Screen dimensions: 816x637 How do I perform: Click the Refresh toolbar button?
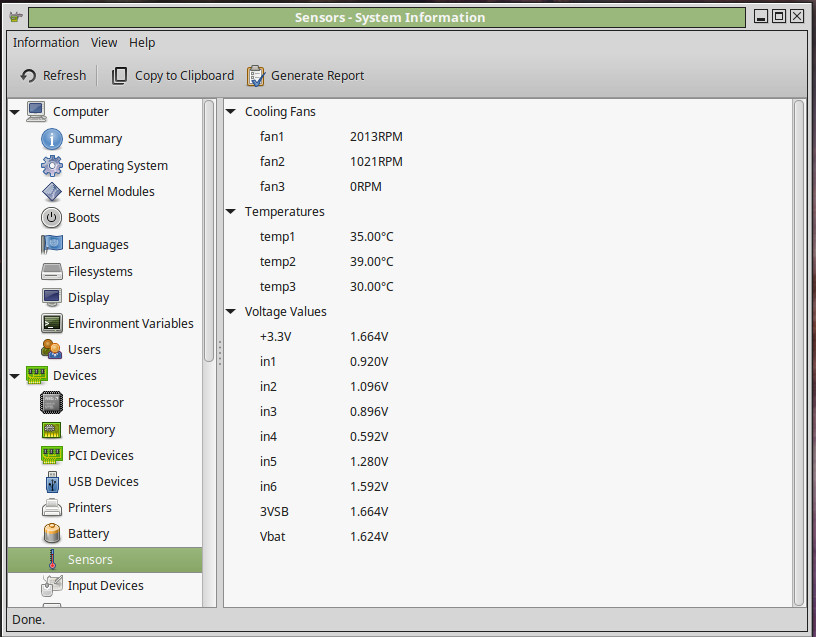pos(54,76)
